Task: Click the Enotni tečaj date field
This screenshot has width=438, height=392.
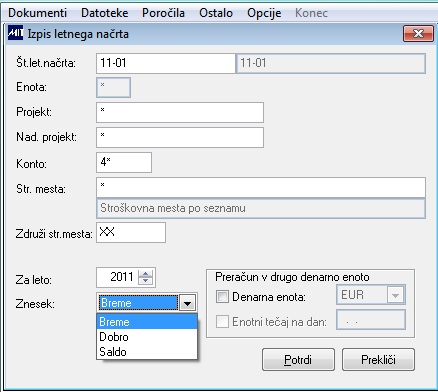Action: [x=371, y=320]
